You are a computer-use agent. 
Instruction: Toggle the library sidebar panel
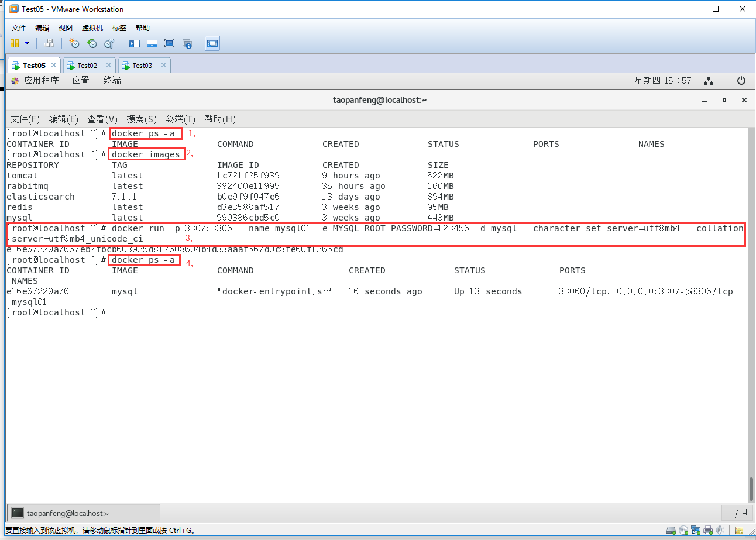(x=135, y=43)
